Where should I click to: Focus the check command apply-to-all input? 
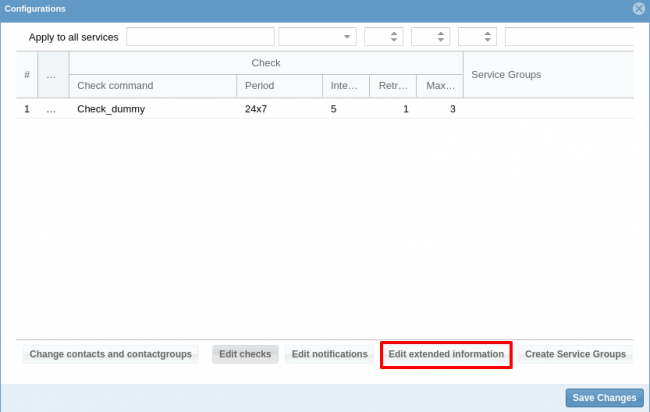(x=200, y=37)
